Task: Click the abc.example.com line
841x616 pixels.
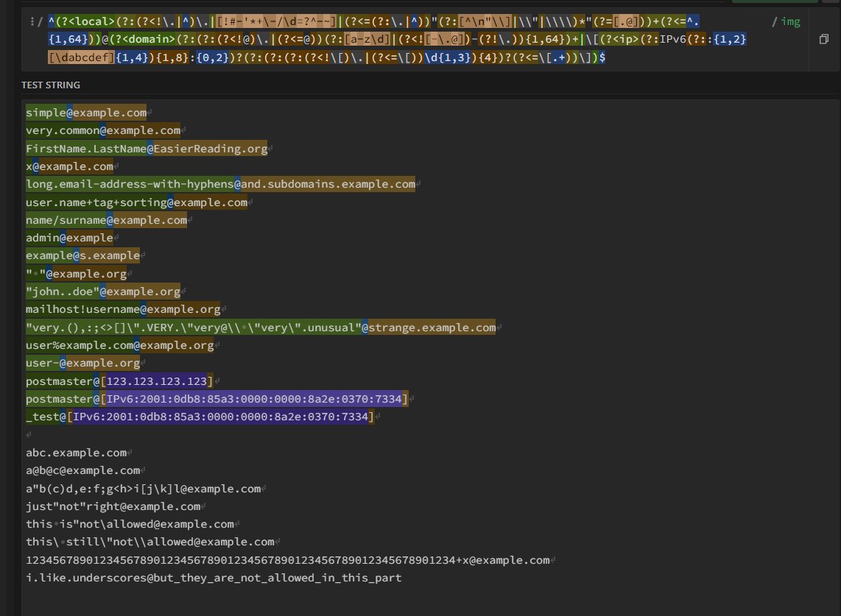Action: [x=76, y=453]
